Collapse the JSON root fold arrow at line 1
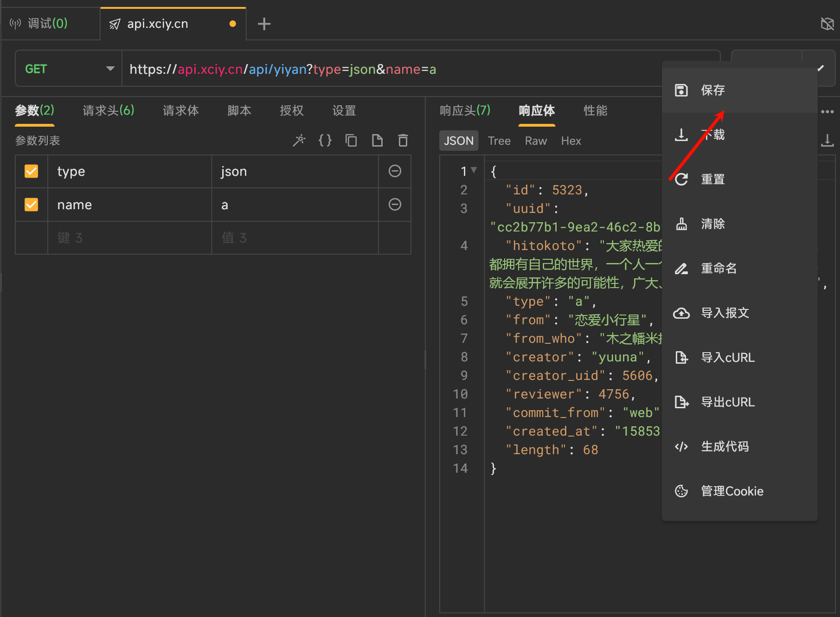840x617 pixels. [474, 170]
